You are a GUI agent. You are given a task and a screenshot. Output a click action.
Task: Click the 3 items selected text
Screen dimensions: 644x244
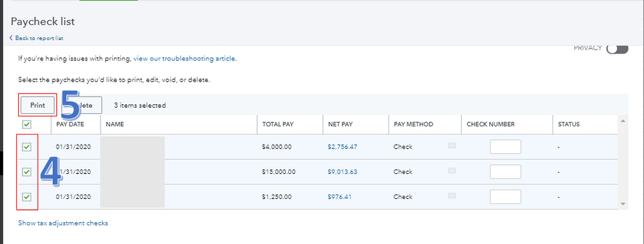tap(140, 106)
